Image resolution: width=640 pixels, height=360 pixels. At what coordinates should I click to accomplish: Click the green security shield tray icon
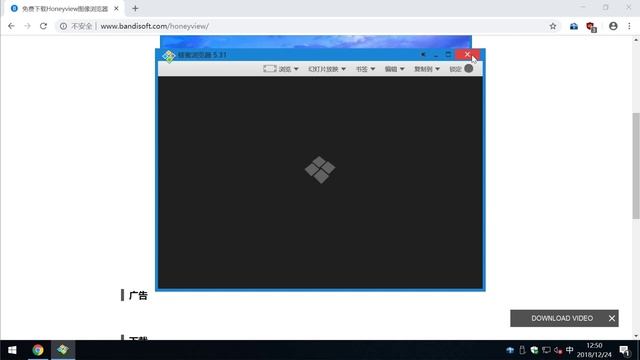(534, 350)
